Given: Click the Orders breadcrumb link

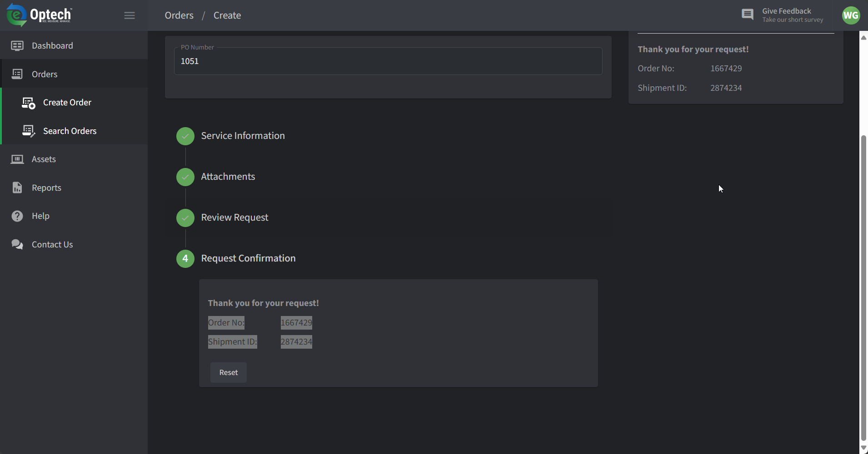Looking at the screenshot, I should 179,15.
